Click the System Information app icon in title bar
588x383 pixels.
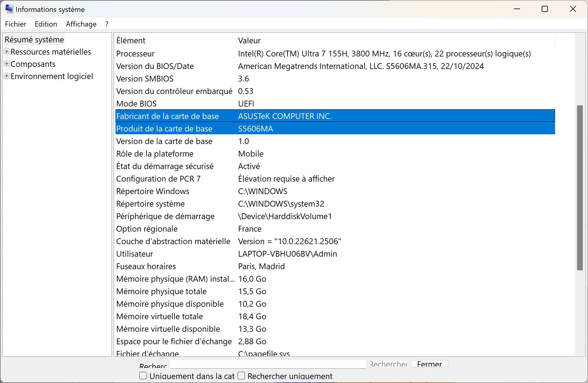(x=9, y=9)
